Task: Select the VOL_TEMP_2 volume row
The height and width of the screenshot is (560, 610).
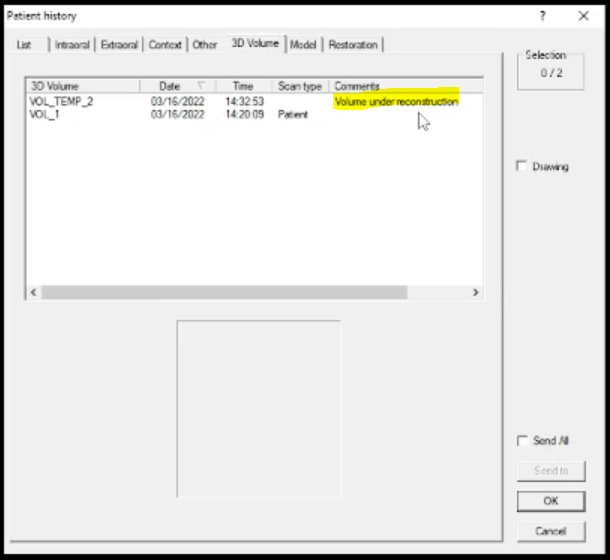Action: (x=62, y=102)
